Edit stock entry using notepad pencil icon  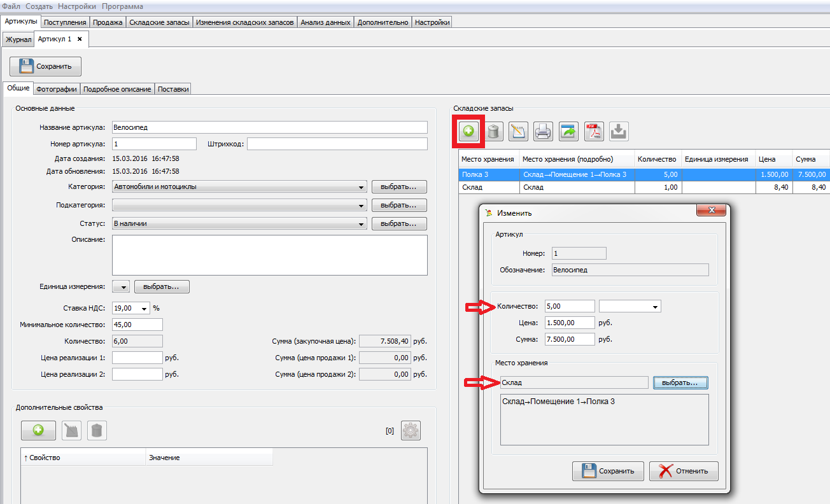click(518, 131)
